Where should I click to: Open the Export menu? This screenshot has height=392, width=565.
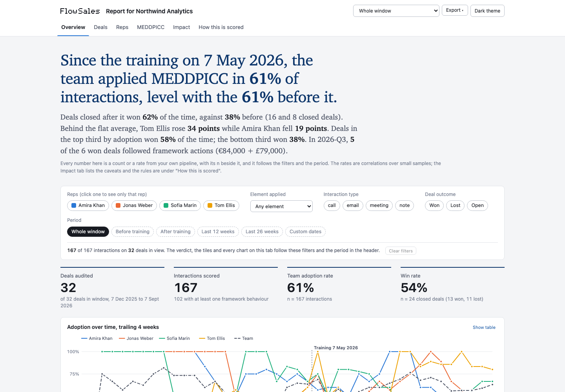[x=455, y=10]
